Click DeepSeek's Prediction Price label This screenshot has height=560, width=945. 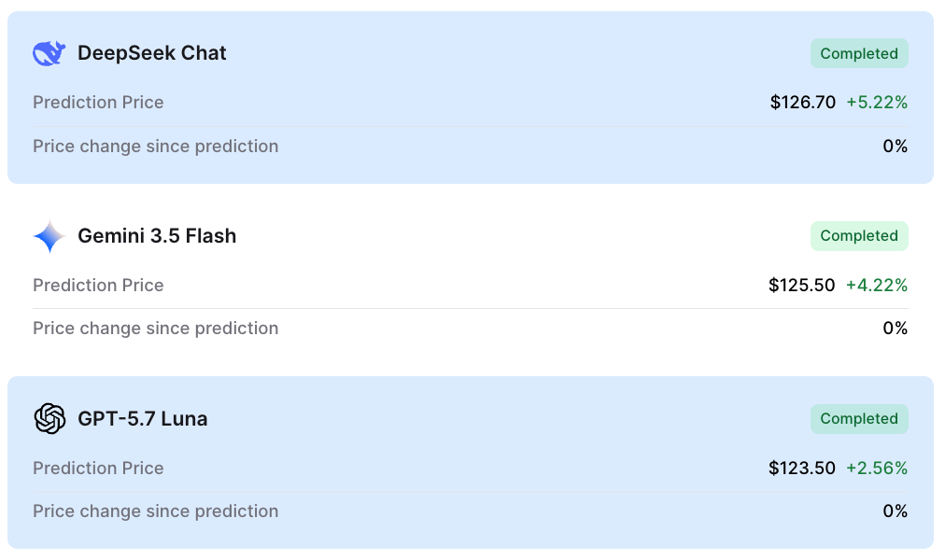[x=98, y=103]
